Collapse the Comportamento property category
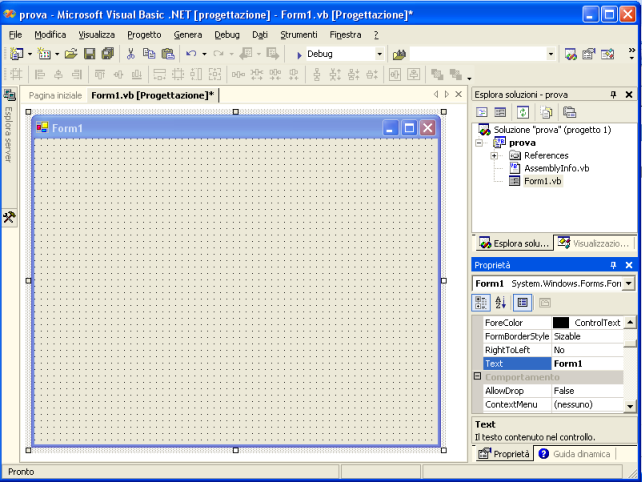642x482 pixels. 477,376
